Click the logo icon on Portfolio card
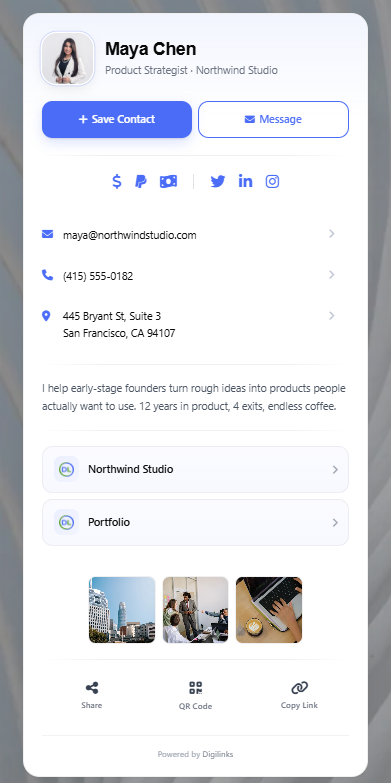This screenshot has height=783, width=391. click(x=66, y=522)
